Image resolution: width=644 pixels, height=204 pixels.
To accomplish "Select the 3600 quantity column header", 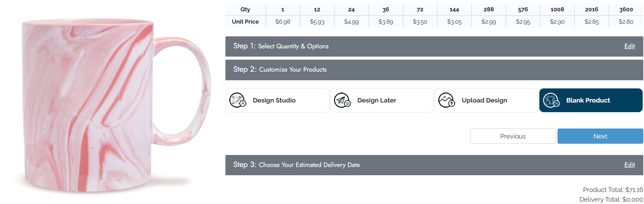I will (626, 10).
